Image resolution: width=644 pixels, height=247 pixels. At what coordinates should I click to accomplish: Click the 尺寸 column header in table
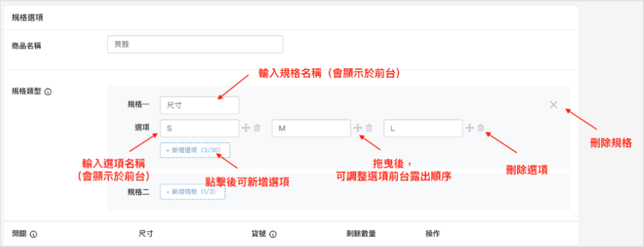coord(146,234)
